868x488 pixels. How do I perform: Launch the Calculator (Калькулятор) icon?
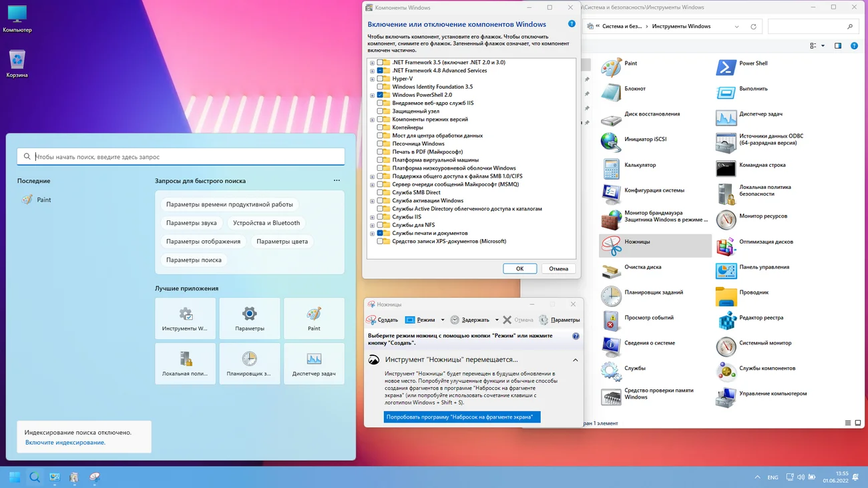[611, 169]
